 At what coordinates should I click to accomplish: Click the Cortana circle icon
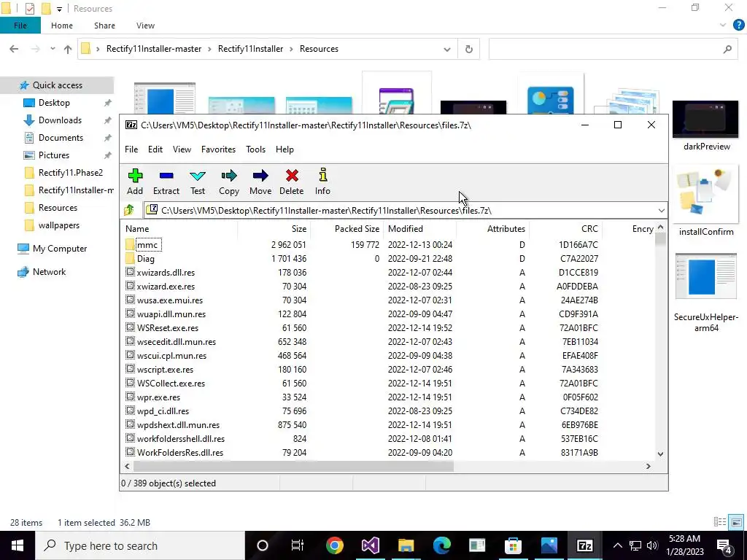click(263, 545)
